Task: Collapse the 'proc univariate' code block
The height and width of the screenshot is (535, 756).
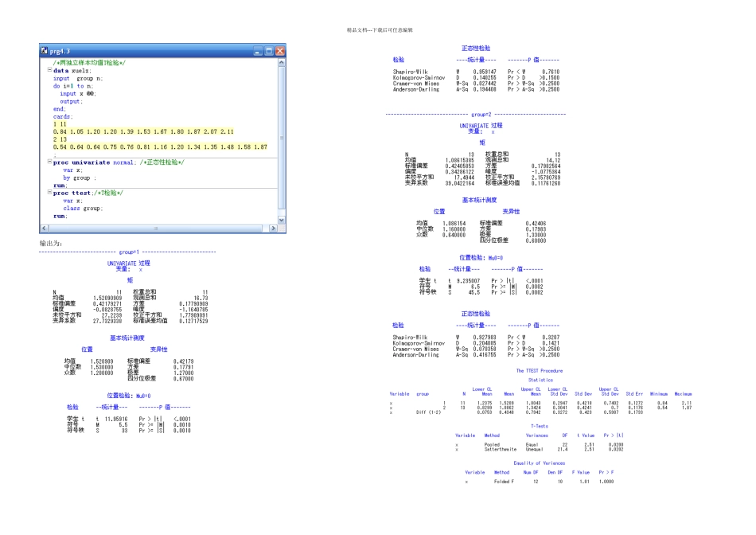Action: (x=49, y=162)
